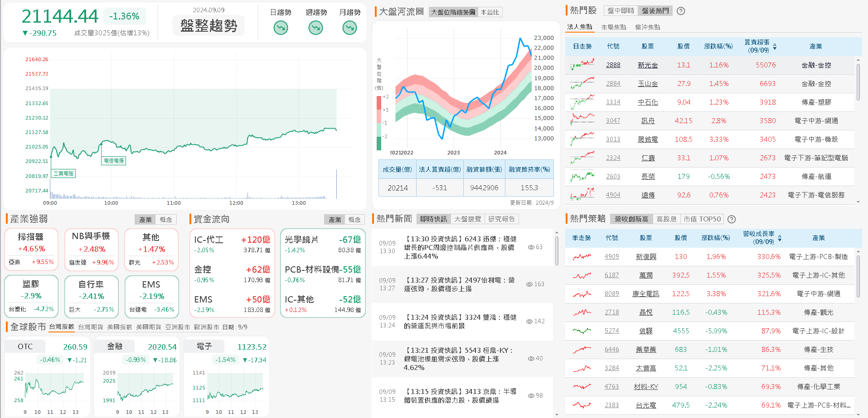
Task: Open help icon beside 熱門股 tabs
Action: coord(681,11)
